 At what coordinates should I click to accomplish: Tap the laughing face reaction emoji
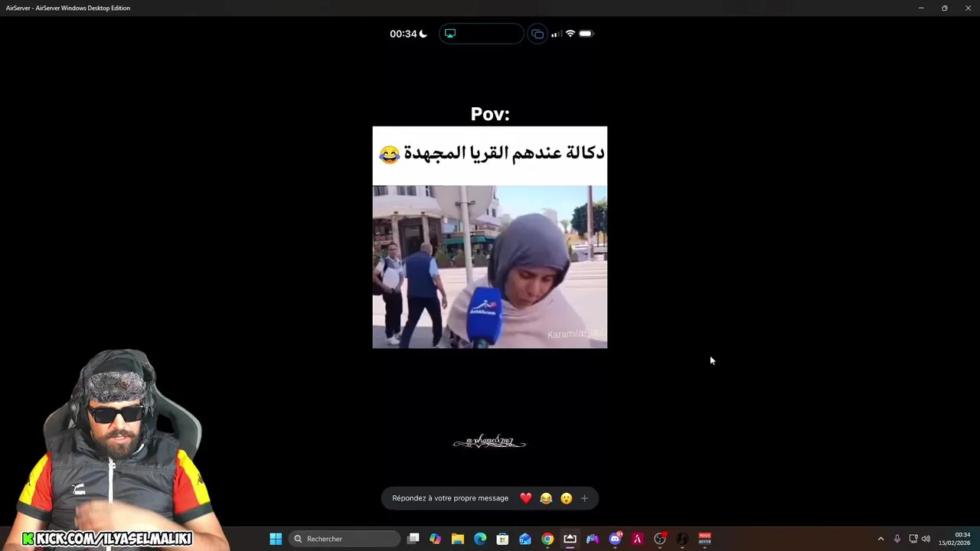pos(546,498)
